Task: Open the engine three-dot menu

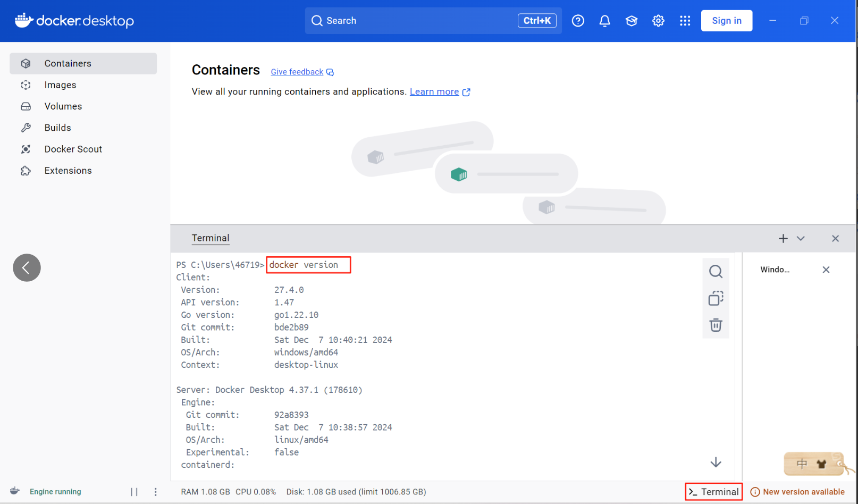Action: pos(155,492)
